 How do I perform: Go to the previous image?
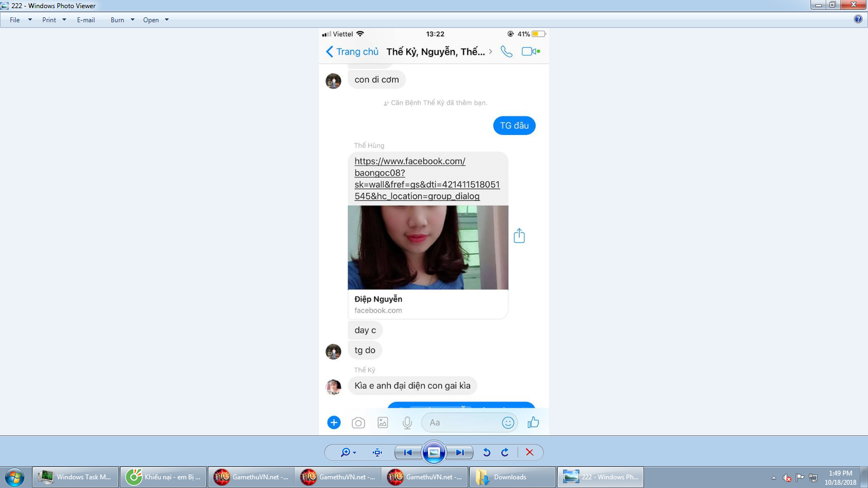pos(407,452)
